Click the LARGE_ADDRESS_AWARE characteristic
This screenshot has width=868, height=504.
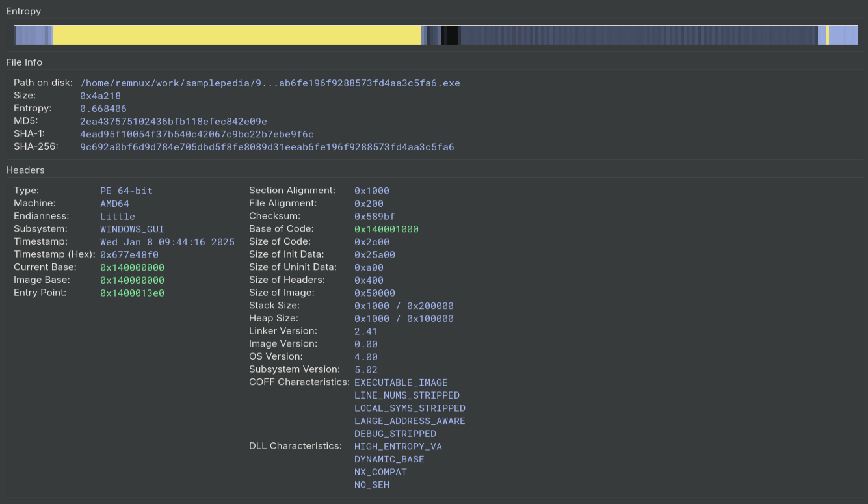click(410, 421)
